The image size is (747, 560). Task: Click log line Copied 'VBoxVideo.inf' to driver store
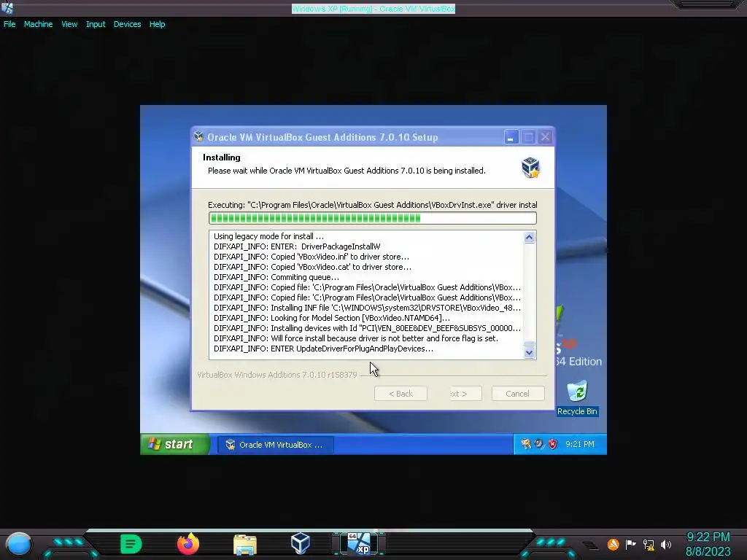click(x=311, y=257)
